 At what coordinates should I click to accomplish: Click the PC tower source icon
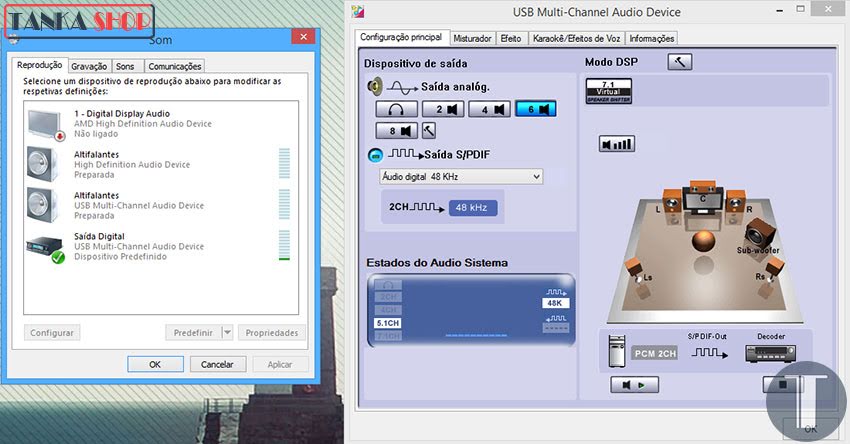617,351
